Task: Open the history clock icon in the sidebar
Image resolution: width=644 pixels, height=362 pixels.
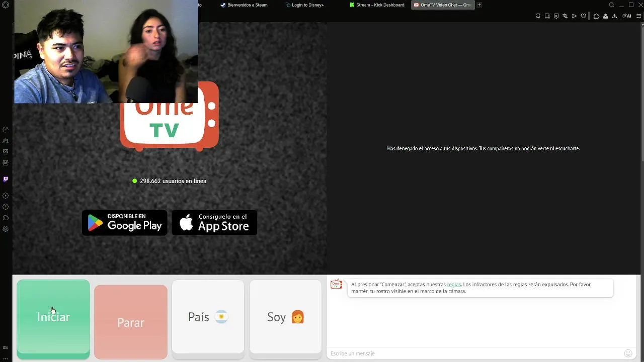Action: pos(6,207)
